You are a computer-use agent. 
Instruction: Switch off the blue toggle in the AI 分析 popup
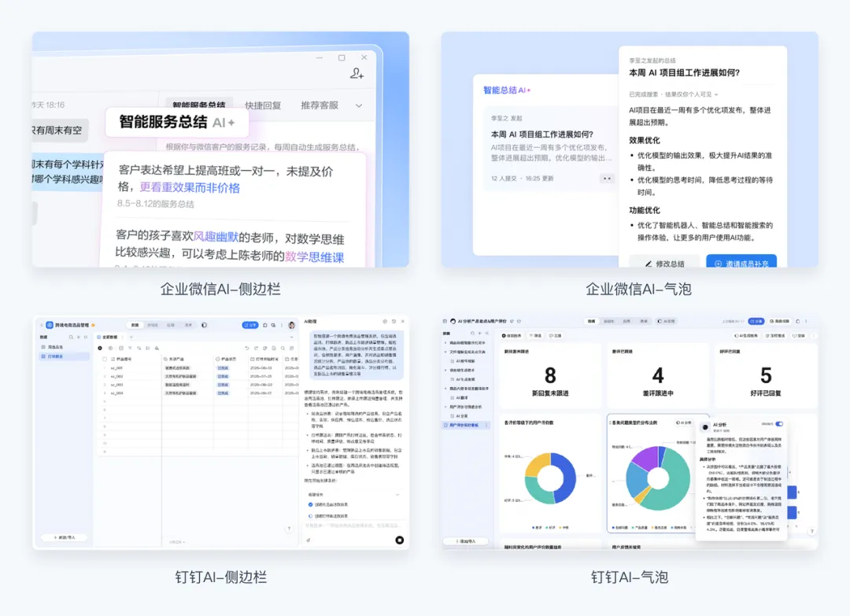pos(779,424)
